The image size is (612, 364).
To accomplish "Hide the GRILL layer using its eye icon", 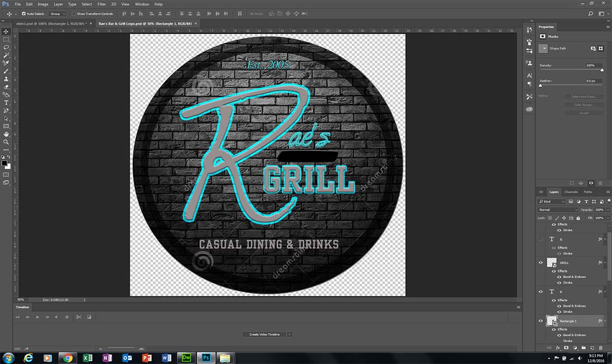I will pyautogui.click(x=541, y=262).
